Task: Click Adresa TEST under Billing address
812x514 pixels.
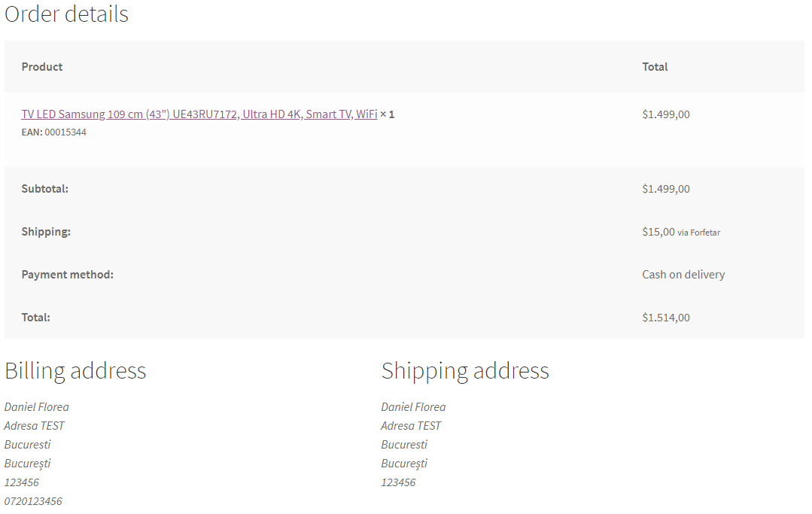Action: tap(35, 426)
